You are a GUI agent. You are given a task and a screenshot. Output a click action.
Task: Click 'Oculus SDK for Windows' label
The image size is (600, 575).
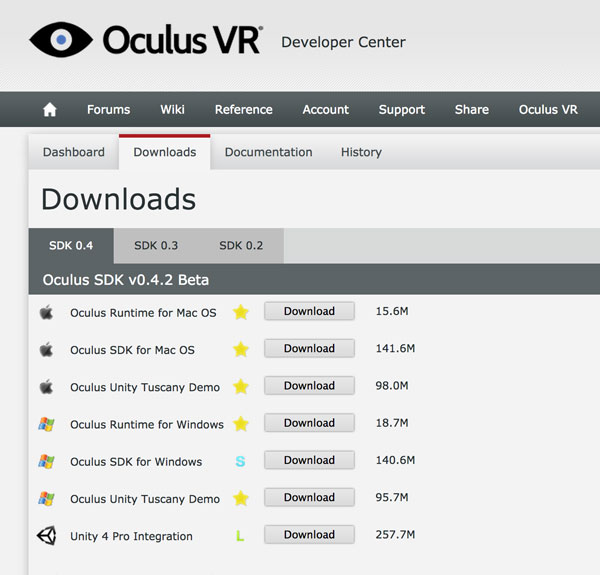136,462
